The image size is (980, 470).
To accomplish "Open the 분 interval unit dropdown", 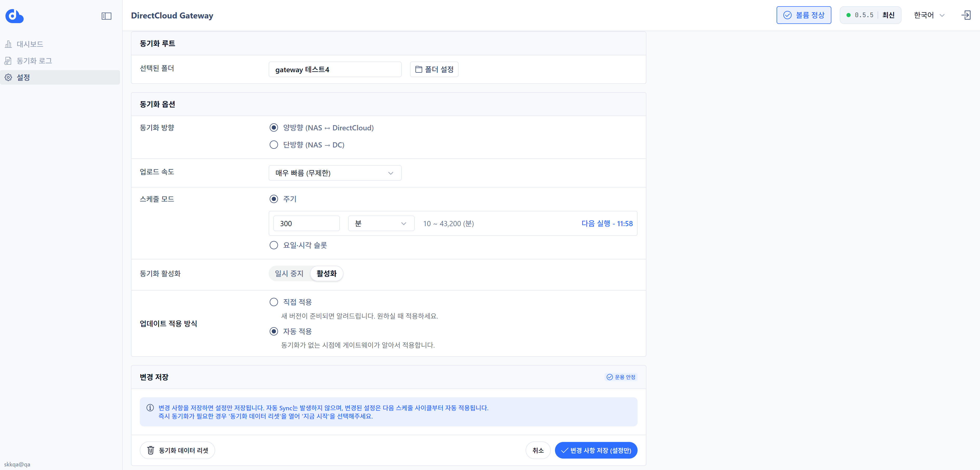I will point(381,224).
